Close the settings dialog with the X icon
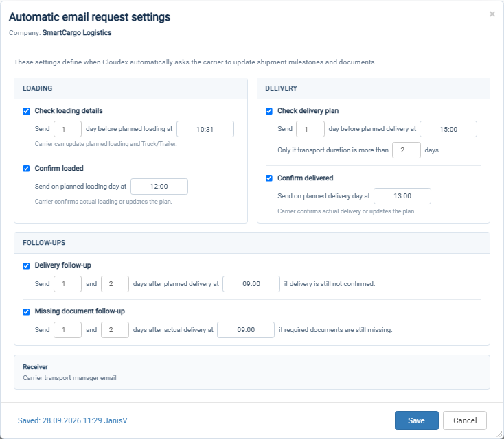This screenshot has height=439, width=504. [492, 14]
